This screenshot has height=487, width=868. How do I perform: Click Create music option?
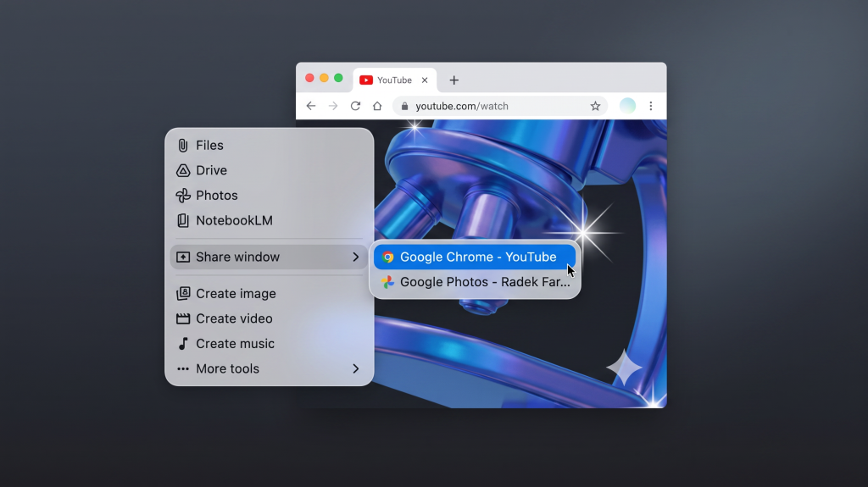click(234, 344)
